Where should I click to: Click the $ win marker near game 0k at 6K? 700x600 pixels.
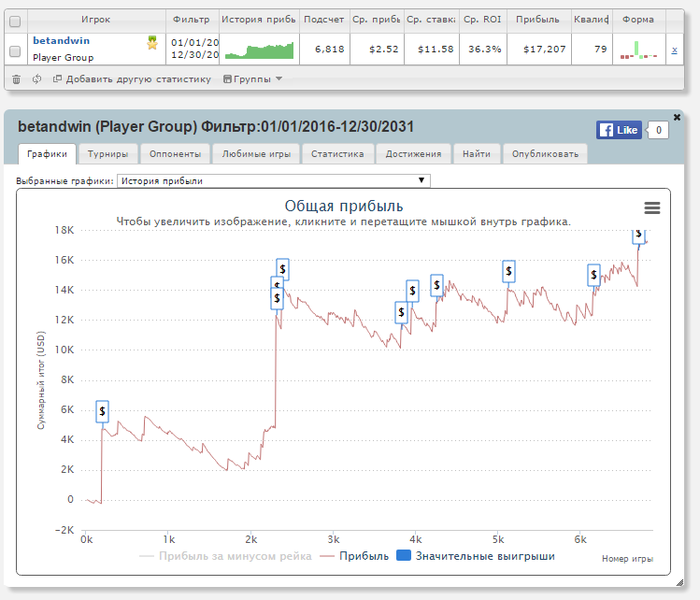(102, 411)
